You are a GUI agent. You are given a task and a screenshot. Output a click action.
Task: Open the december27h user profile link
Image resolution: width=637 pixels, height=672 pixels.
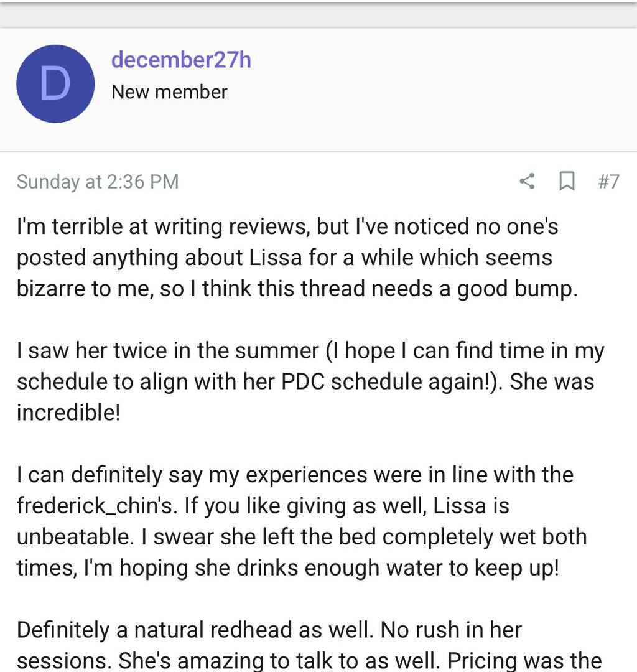[181, 60]
